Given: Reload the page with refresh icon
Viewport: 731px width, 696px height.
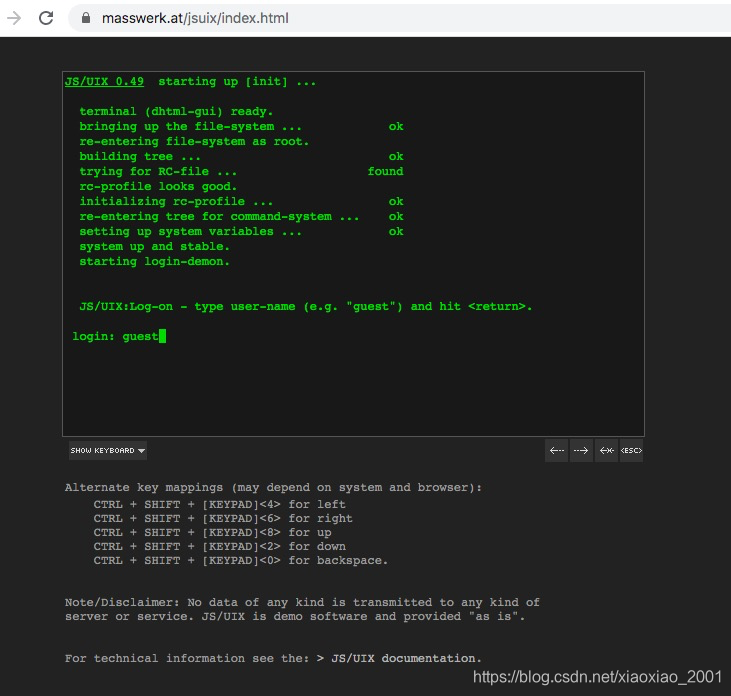Looking at the screenshot, I should 46,18.
